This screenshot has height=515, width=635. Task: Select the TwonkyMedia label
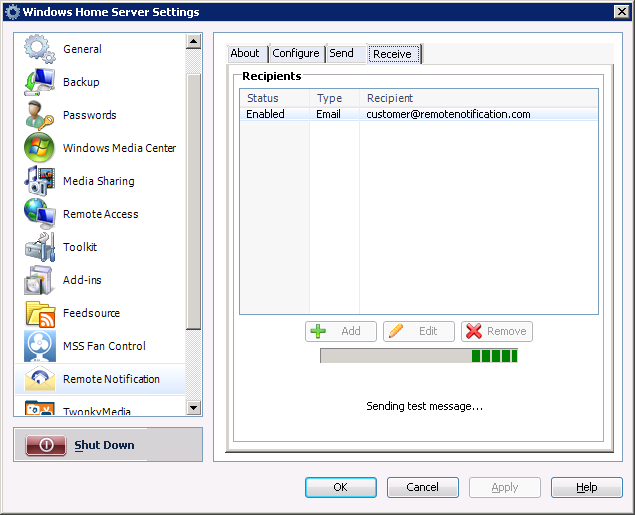[97, 411]
